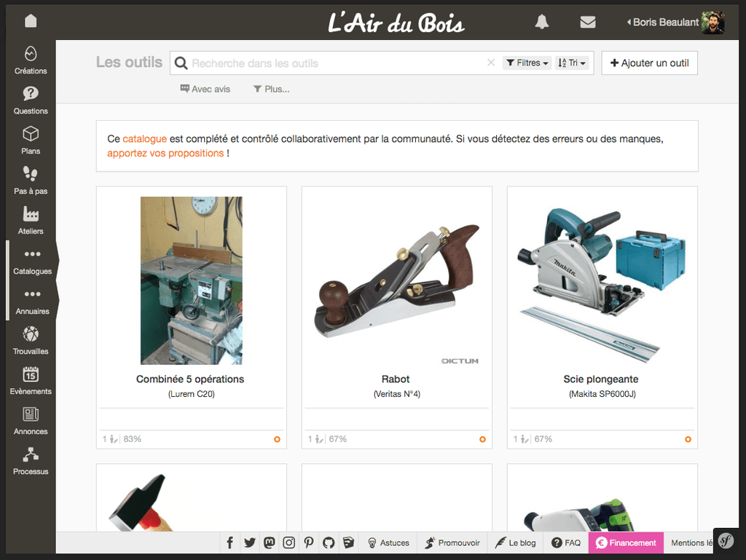Screen dimensions: 746x560
Task: Open the Ateliers section
Action: click(x=31, y=221)
